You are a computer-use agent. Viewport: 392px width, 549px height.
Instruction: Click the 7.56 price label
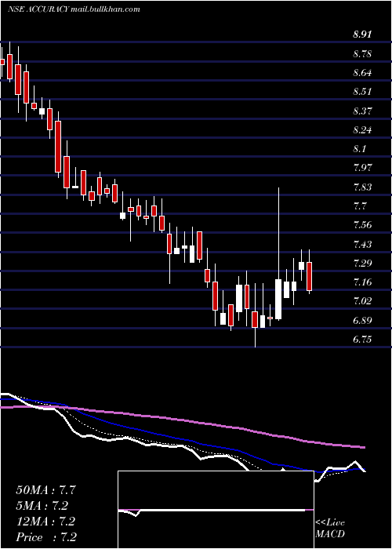coord(362,225)
